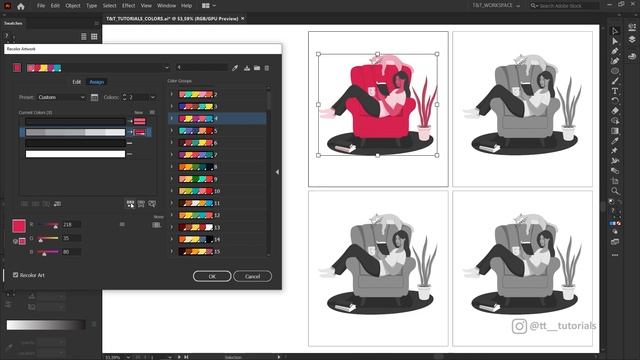Select color group 4 row
This screenshot has height=360, width=640.
tap(218, 118)
